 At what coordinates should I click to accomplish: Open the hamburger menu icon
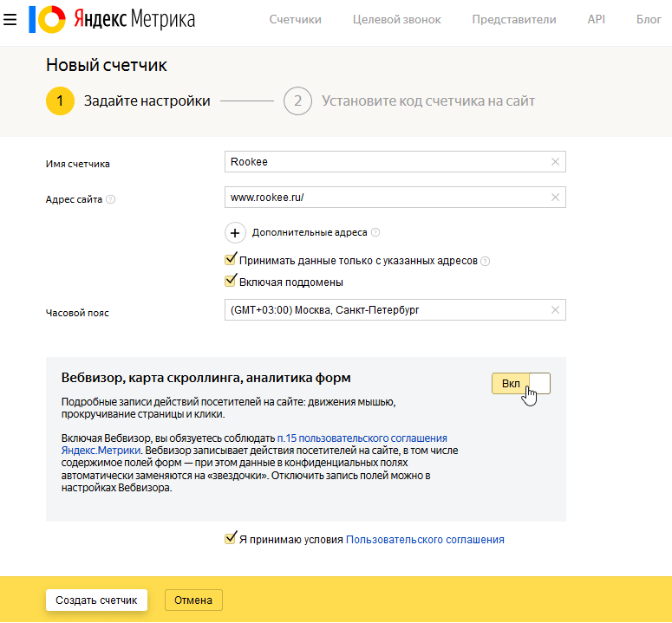coord(10,19)
